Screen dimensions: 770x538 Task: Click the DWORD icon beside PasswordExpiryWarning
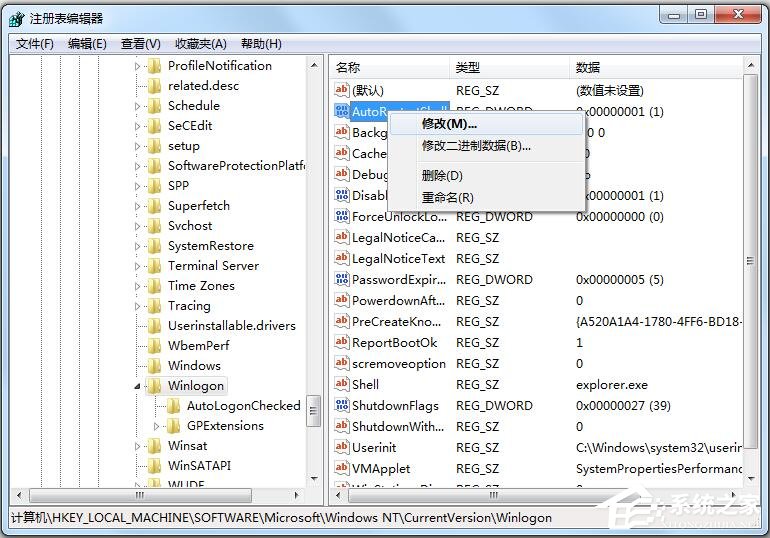coord(342,279)
